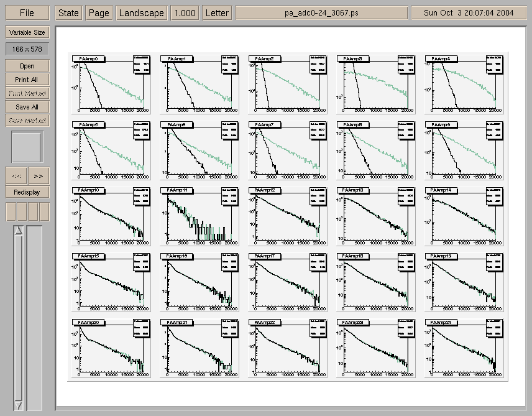Open the Letter paper size menu
Image resolution: width=532 pixels, height=416 pixels.
[217, 13]
